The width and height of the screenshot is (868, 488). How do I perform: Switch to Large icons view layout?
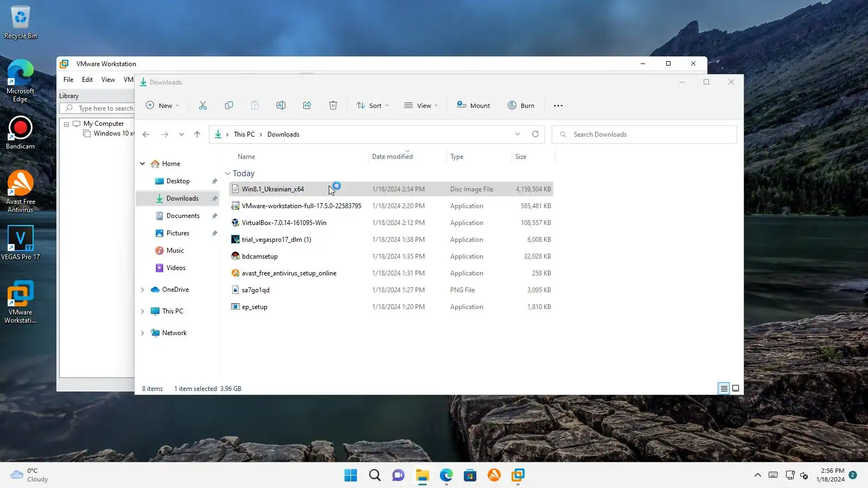tap(736, 388)
